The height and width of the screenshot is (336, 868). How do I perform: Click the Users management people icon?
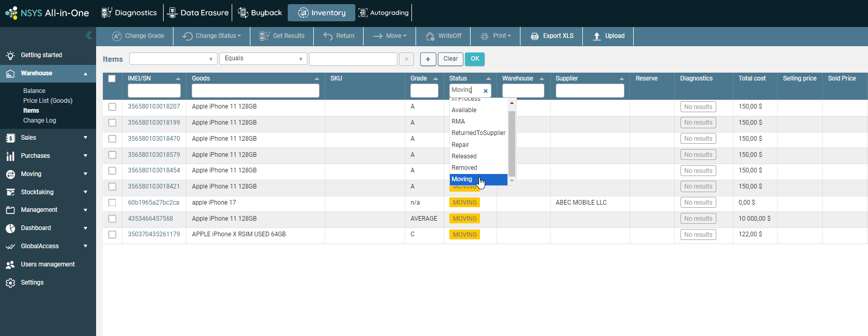[x=10, y=265]
